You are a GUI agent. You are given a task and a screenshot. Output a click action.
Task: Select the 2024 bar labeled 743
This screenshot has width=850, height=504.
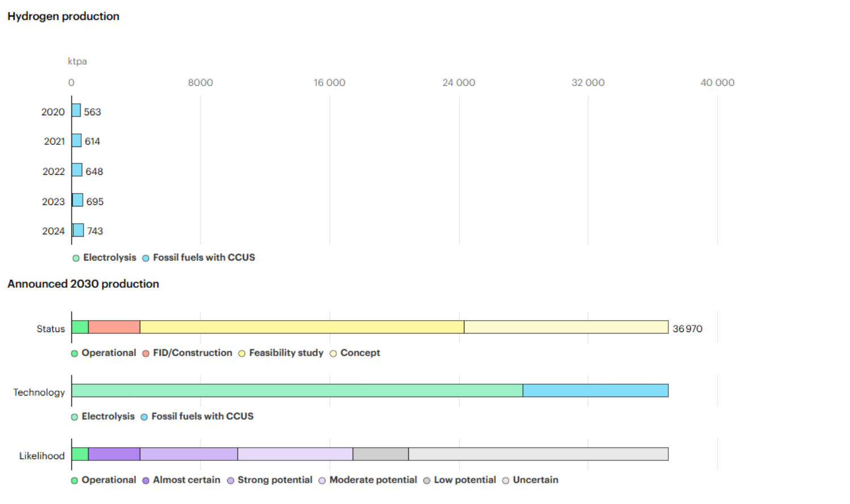(x=78, y=230)
